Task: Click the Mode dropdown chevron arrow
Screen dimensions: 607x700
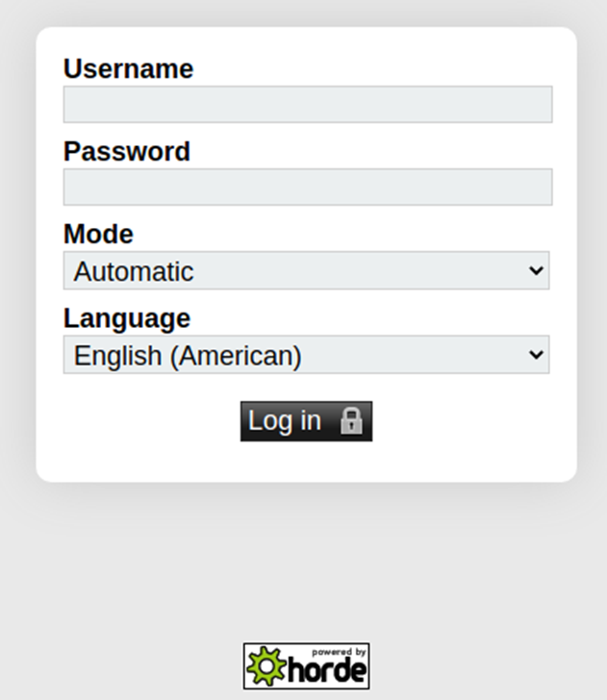Action: click(x=536, y=270)
